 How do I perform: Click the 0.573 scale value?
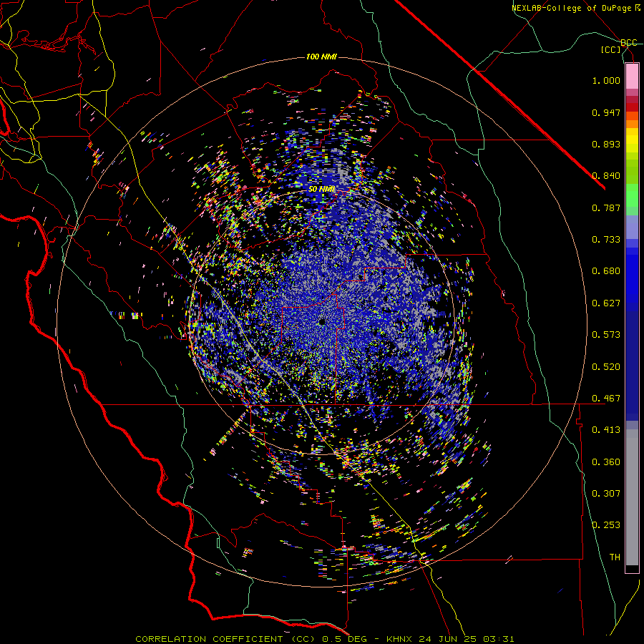[x=606, y=335]
